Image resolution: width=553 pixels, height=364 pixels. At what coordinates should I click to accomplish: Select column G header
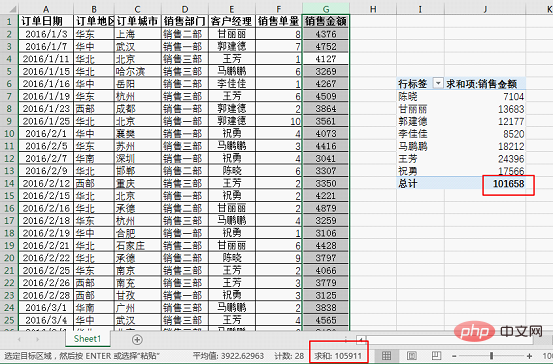click(326, 9)
